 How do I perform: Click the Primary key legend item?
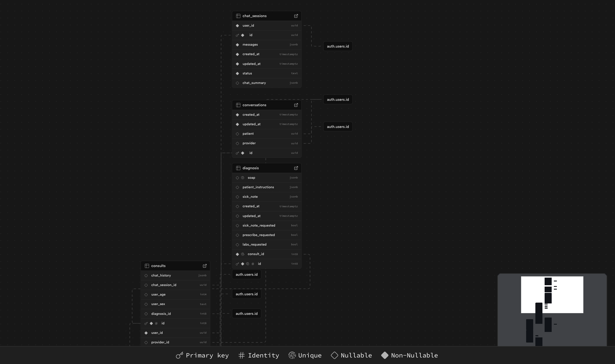202,355
